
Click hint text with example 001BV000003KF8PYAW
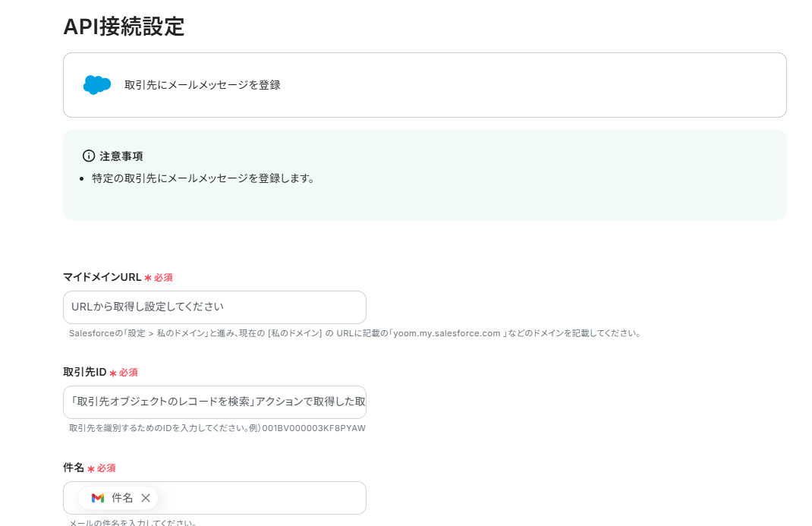(x=217, y=428)
